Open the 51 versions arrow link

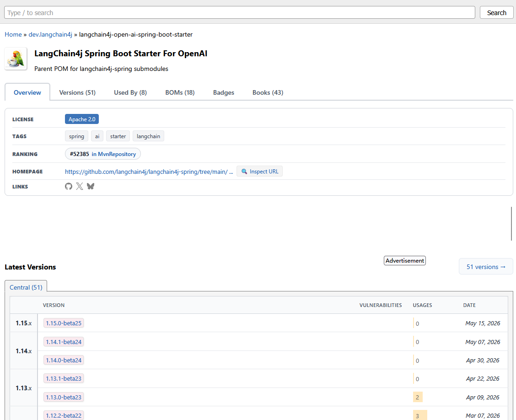(x=486, y=267)
